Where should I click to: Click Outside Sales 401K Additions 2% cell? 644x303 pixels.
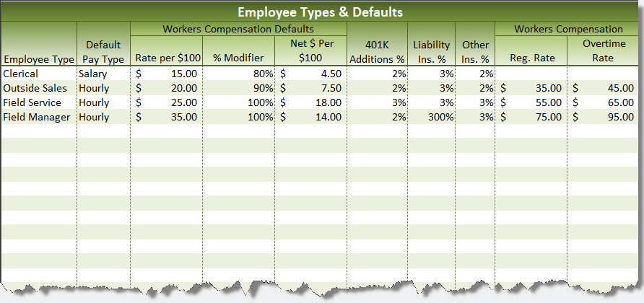(x=377, y=88)
